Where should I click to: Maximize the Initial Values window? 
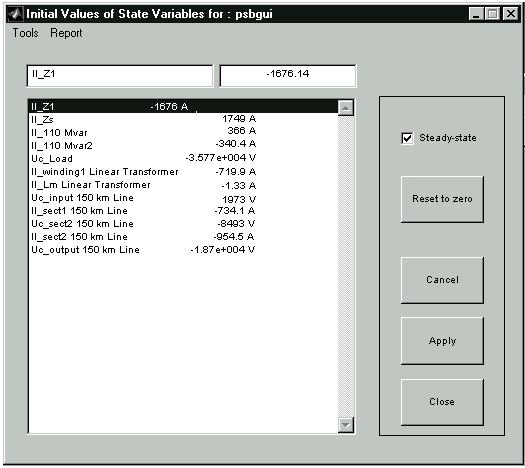493,14
